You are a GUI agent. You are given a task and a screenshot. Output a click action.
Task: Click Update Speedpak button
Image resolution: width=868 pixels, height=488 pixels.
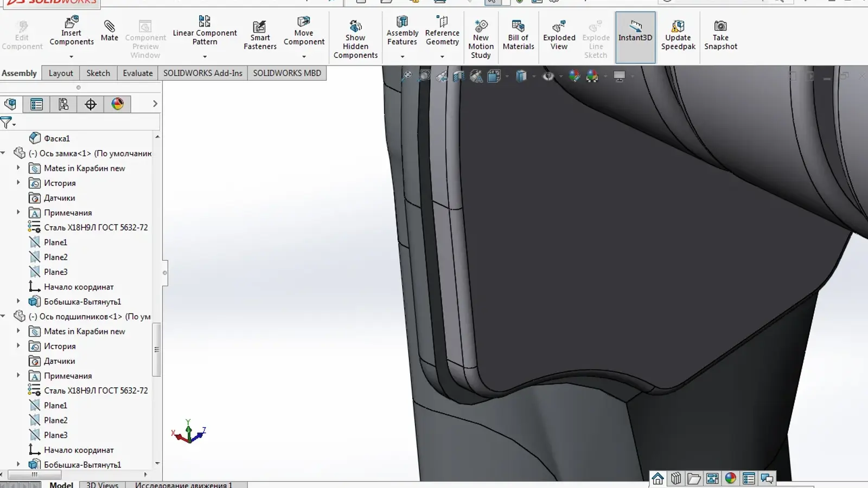[678, 35]
